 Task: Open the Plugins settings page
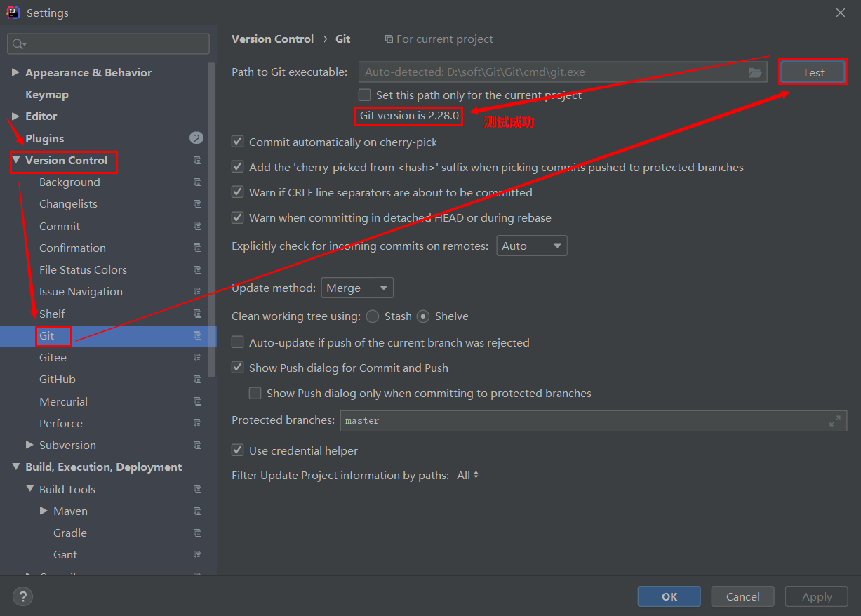pyautogui.click(x=44, y=138)
